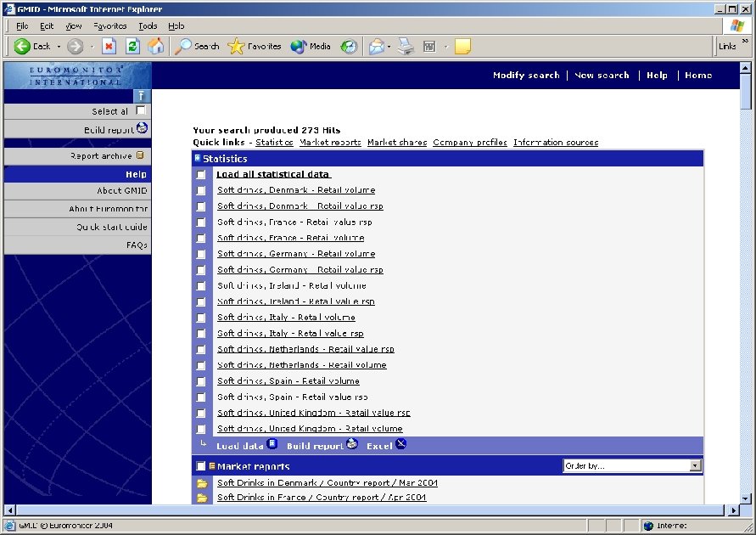Click the Back arrow icon
The image size is (756, 535).
[x=22, y=47]
